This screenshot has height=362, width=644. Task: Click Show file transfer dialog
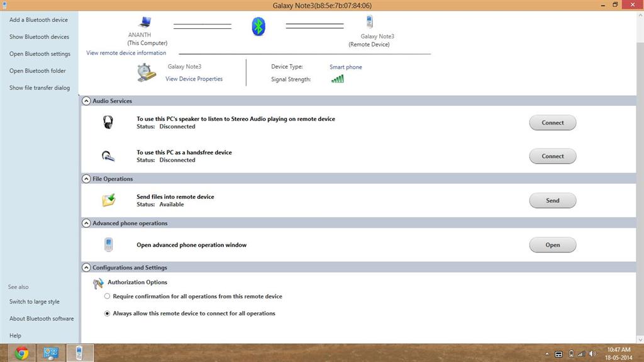40,88
